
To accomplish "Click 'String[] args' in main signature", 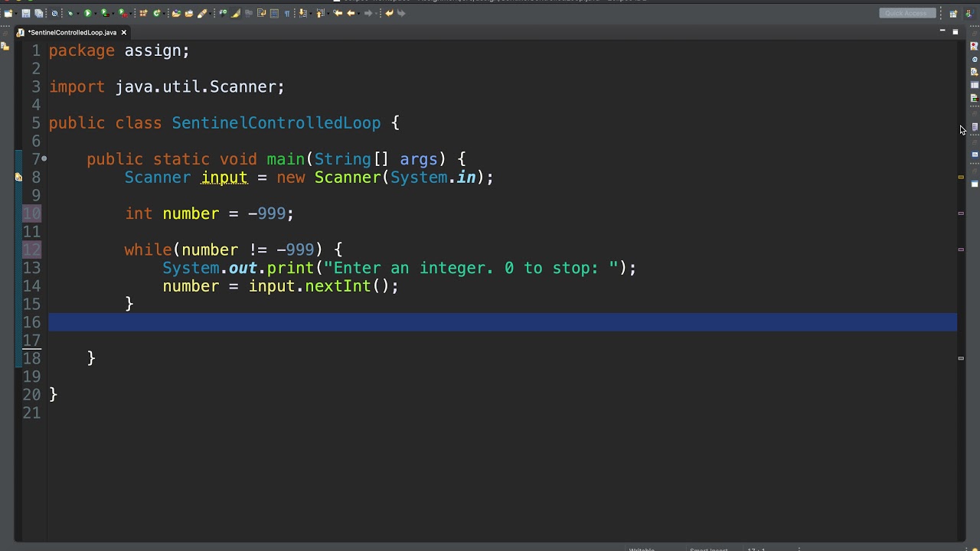I will tap(375, 159).
